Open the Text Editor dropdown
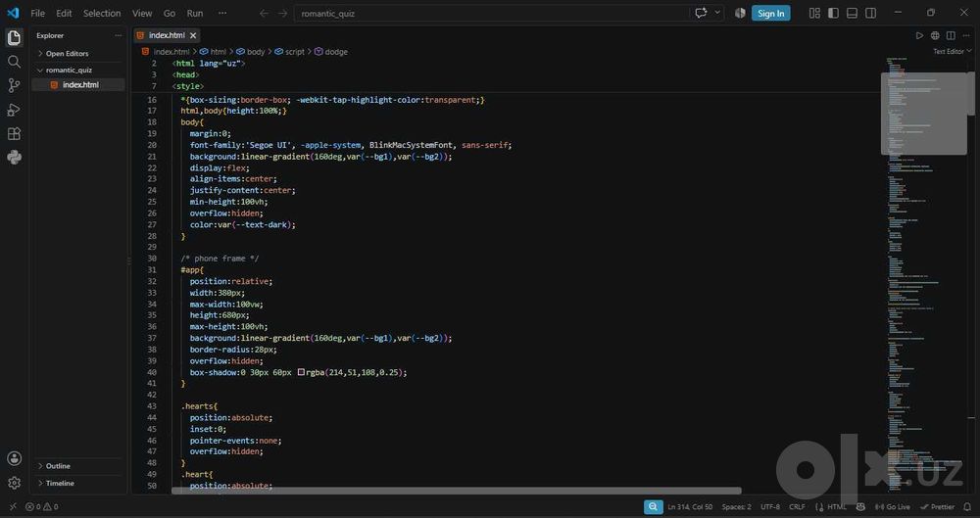 [952, 51]
